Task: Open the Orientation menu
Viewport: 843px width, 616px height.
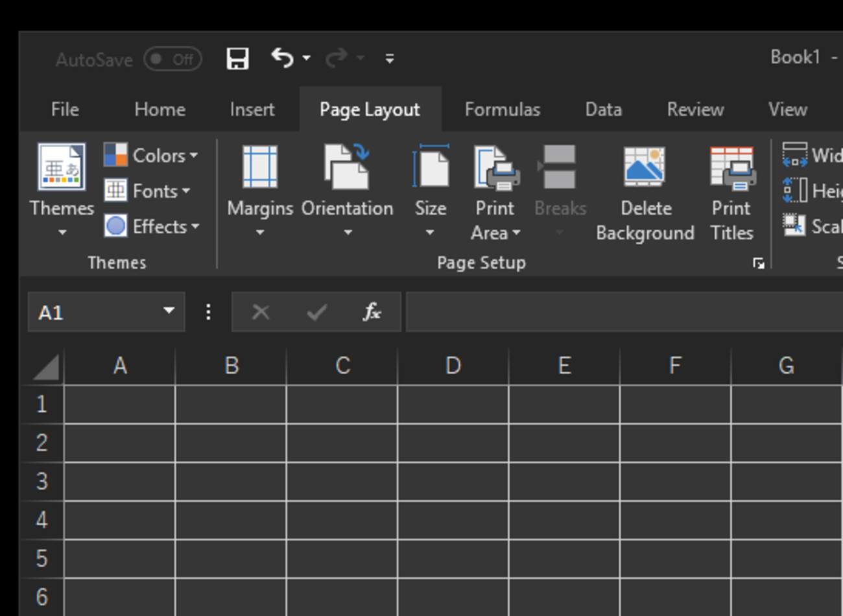Action: pos(347,167)
